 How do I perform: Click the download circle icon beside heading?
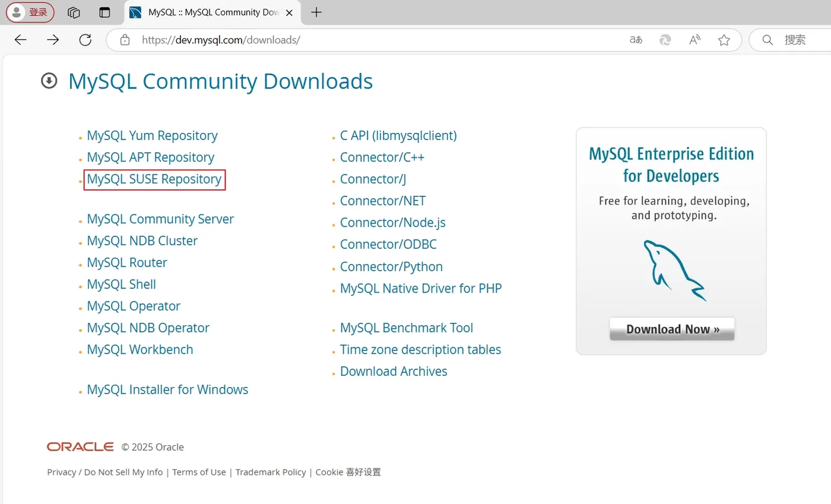49,80
